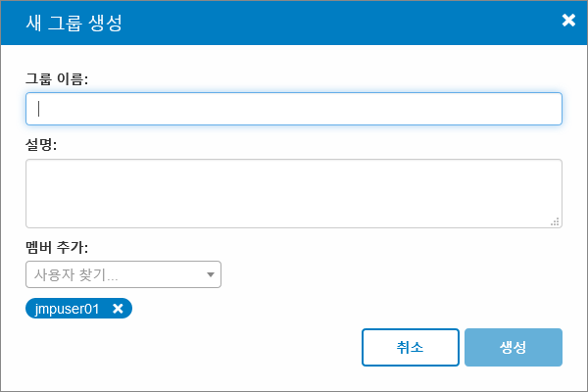Click the 설명: label

(42, 145)
